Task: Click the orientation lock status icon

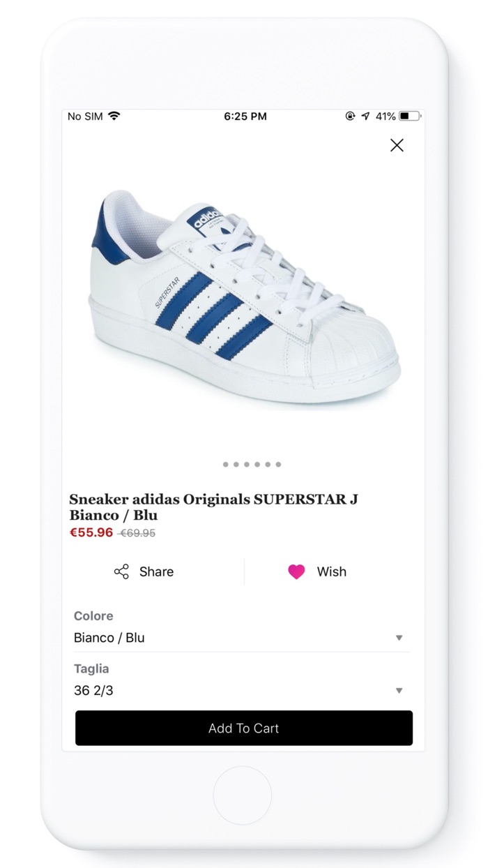Action: (350, 116)
